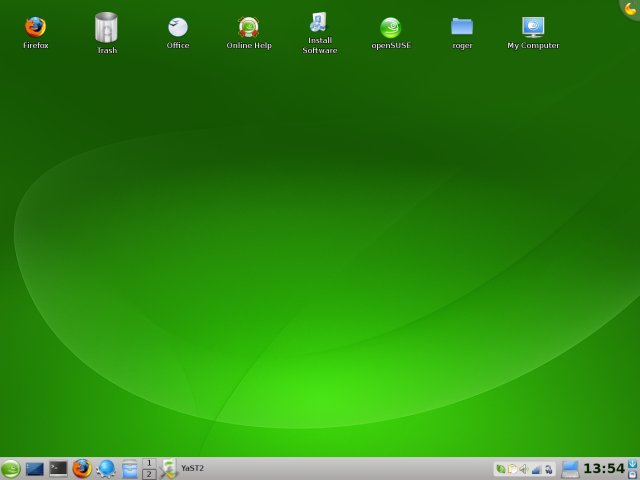Open the Klipper clipboard tray icon
640x480 pixels.
point(512,469)
